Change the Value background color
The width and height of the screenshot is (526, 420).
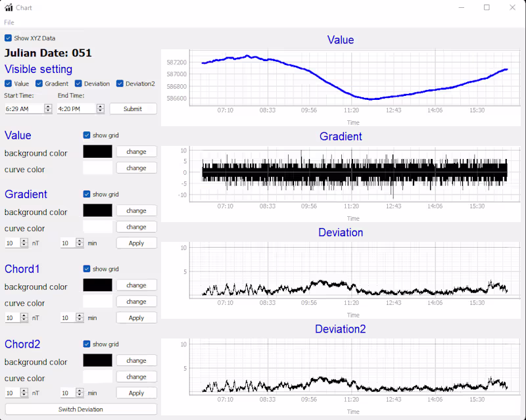pos(137,152)
